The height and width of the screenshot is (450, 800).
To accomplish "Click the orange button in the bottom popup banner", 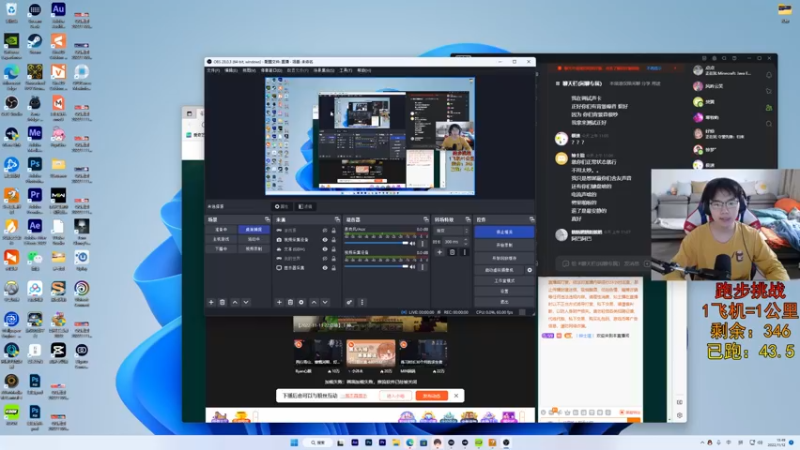I will (432, 395).
